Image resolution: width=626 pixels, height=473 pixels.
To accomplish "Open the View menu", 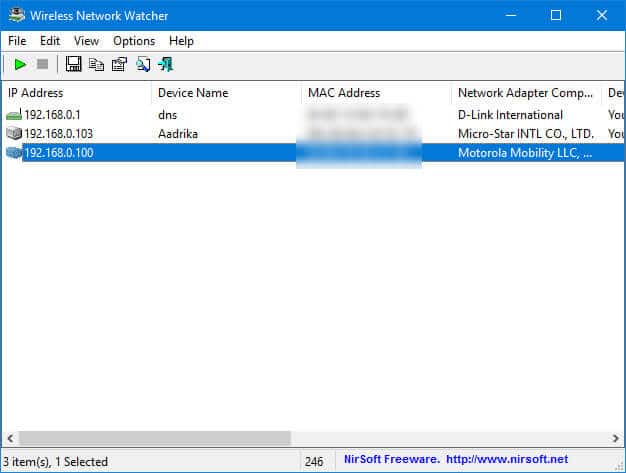I will click(86, 41).
